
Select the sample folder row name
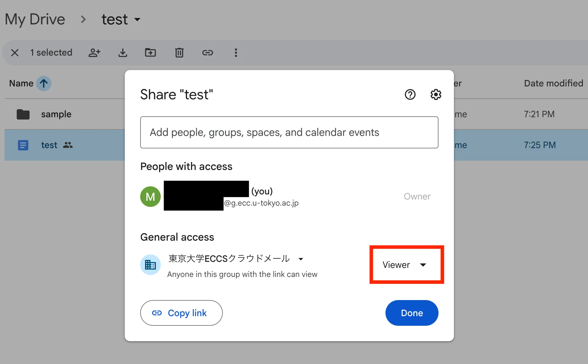(56, 114)
